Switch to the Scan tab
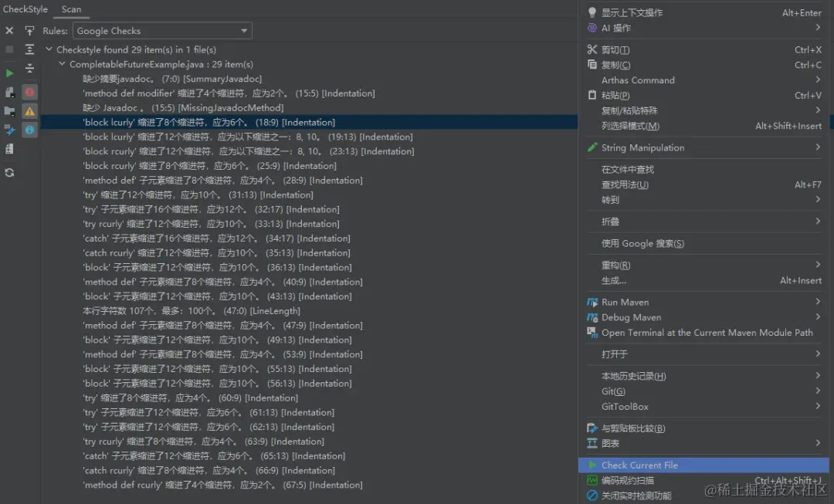 71,9
